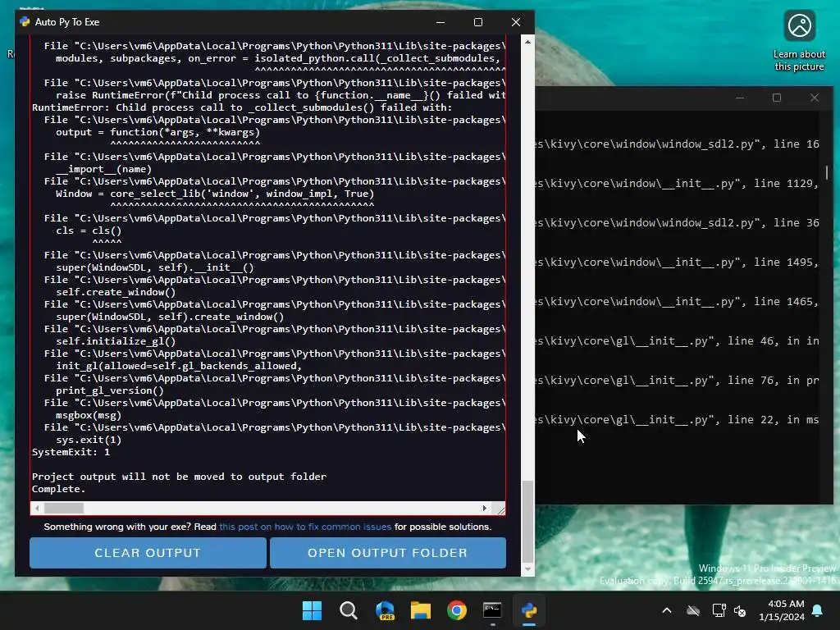Image resolution: width=840 pixels, height=630 pixels.
Task: Close the Auto Py To Exe window
Action: (516, 22)
